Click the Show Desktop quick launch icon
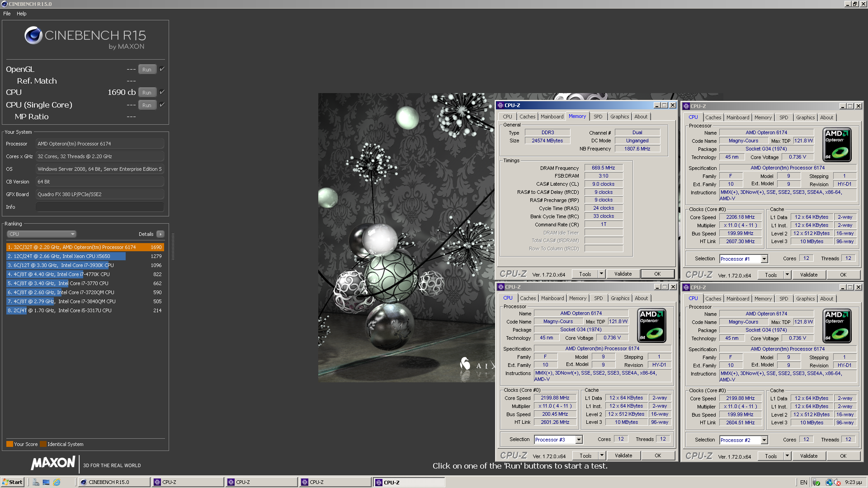 tap(46, 482)
